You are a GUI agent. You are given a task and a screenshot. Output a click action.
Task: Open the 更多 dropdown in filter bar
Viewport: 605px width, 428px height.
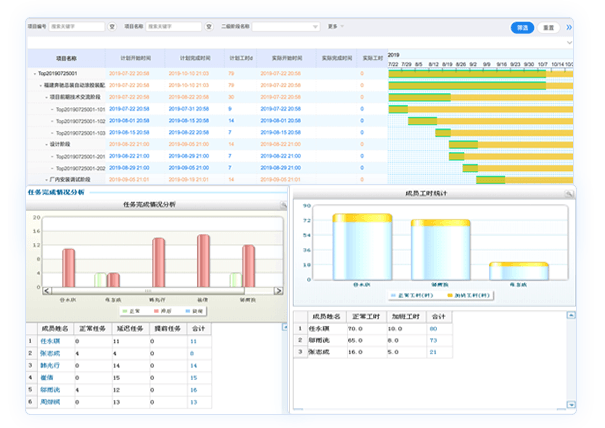coord(335,27)
